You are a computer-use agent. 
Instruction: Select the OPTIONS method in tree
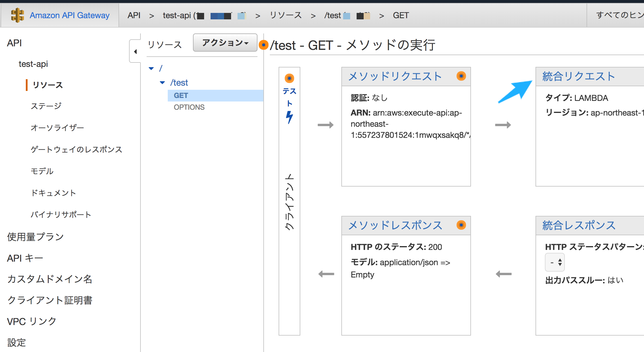[x=189, y=107]
